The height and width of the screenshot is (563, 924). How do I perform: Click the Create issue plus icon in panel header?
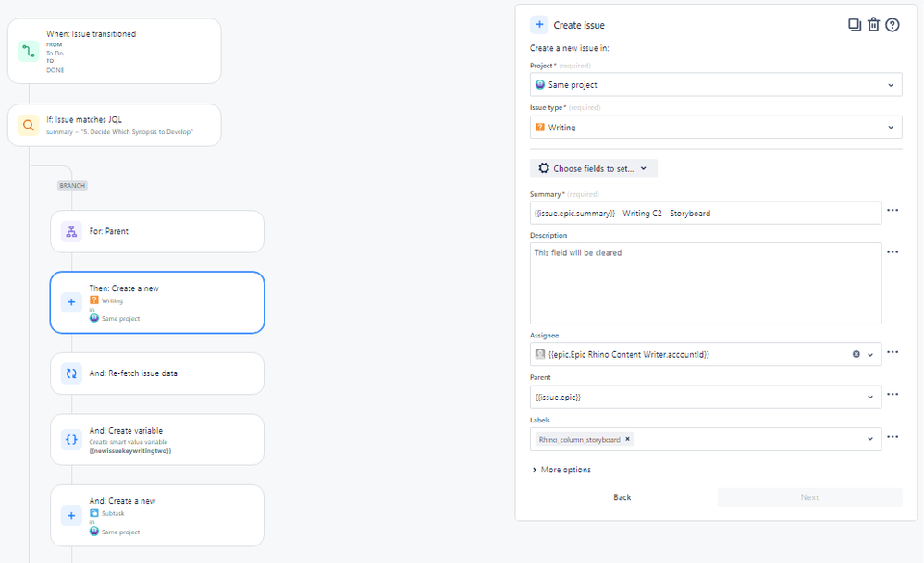coord(539,25)
